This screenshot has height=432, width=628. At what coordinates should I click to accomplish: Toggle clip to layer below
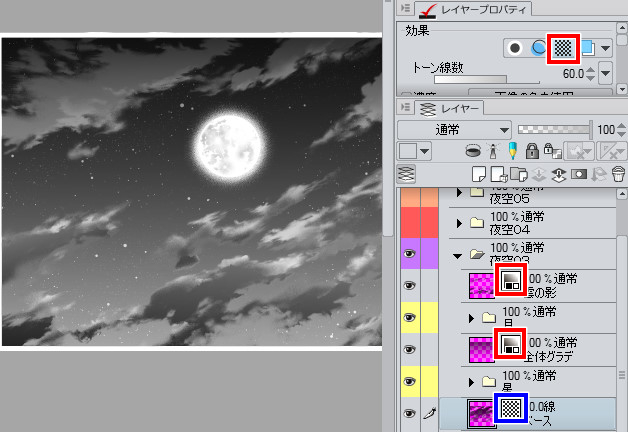pos(473,151)
